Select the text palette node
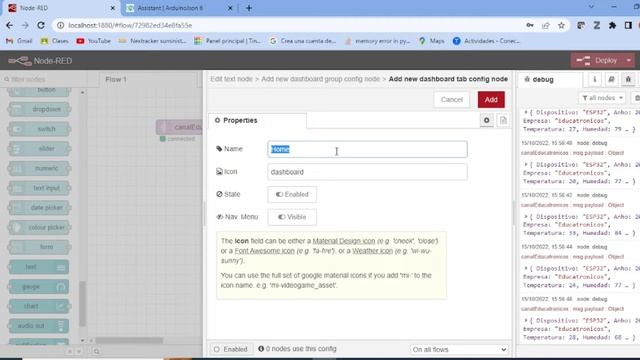This screenshot has height=360, width=640. tap(39, 267)
